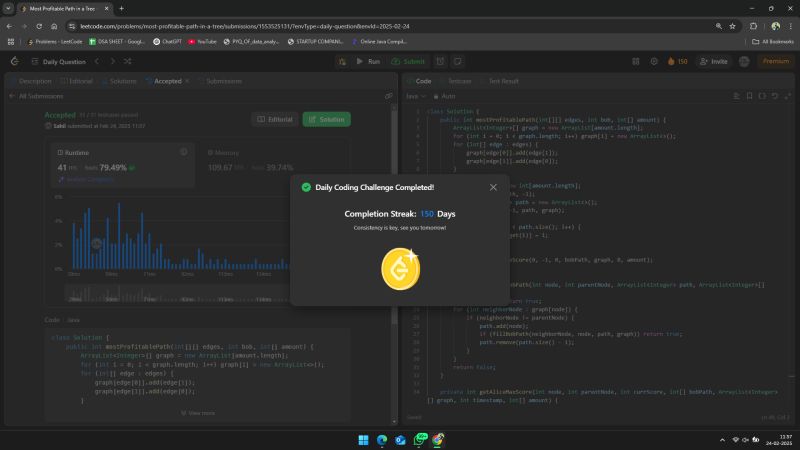The image size is (800, 450).
Task: Open the settings gear in top bar
Action: (654, 61)
